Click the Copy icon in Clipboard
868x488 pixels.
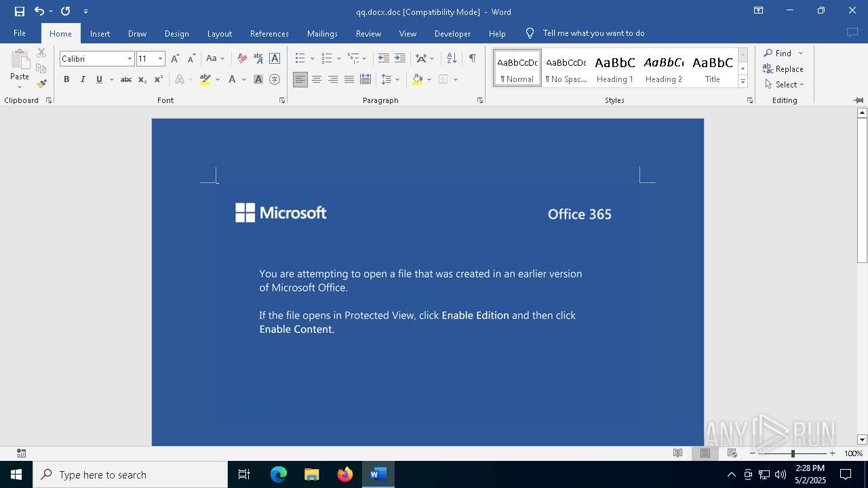(x=41, y=68)
